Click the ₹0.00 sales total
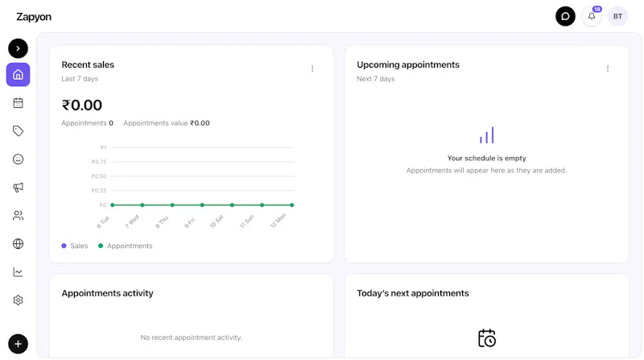Image resolution: width=644 pixels, height=360 pixels. click(82, 106)
